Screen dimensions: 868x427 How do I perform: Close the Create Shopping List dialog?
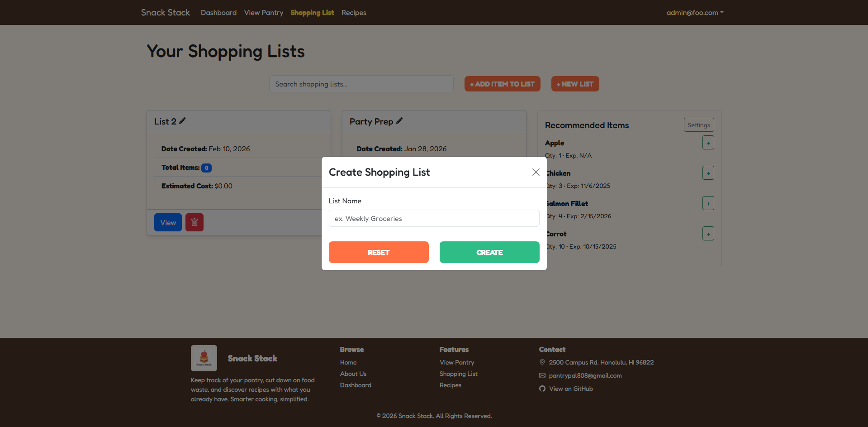click(x=536, y=172)
